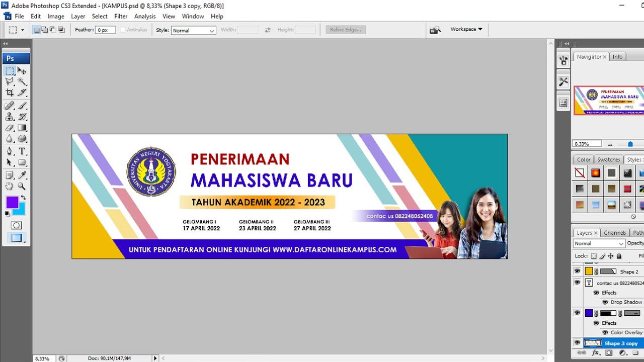
Task: Select the Sponge tool
Action: tap(22, 138)
